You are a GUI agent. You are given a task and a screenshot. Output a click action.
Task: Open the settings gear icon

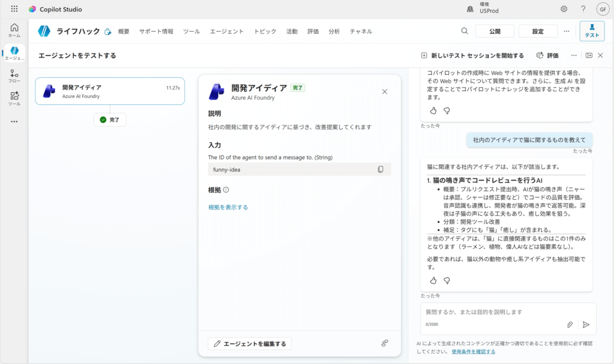point(564,9)
